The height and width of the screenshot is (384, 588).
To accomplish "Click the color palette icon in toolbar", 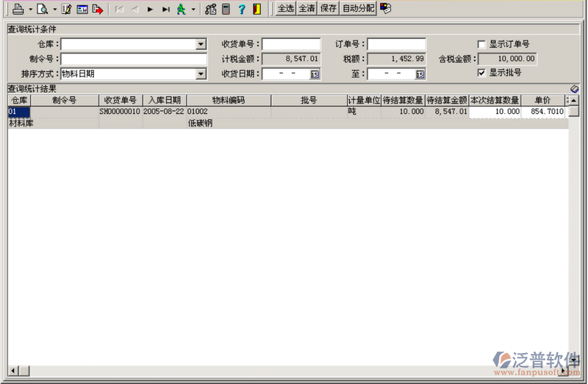I will click(x=385, y=8).
